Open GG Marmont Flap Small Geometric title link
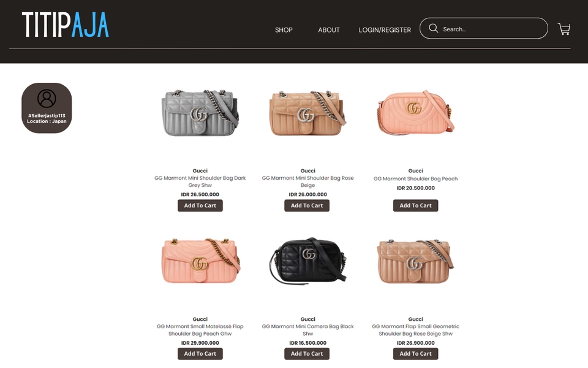This screenshot has height=368, width=588. [x=415, y=330]
